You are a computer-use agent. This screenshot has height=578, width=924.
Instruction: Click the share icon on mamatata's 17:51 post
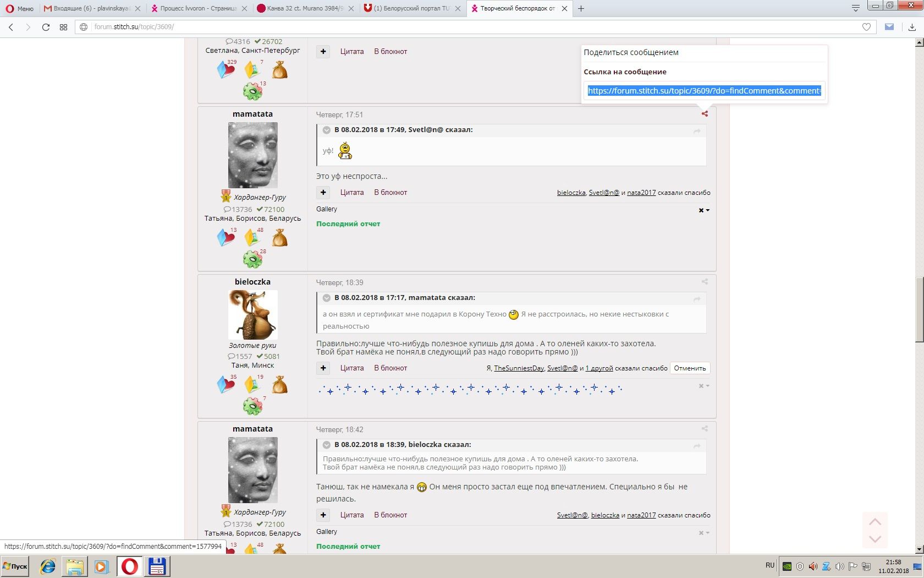pyautogui.click(x=705, y=114)
